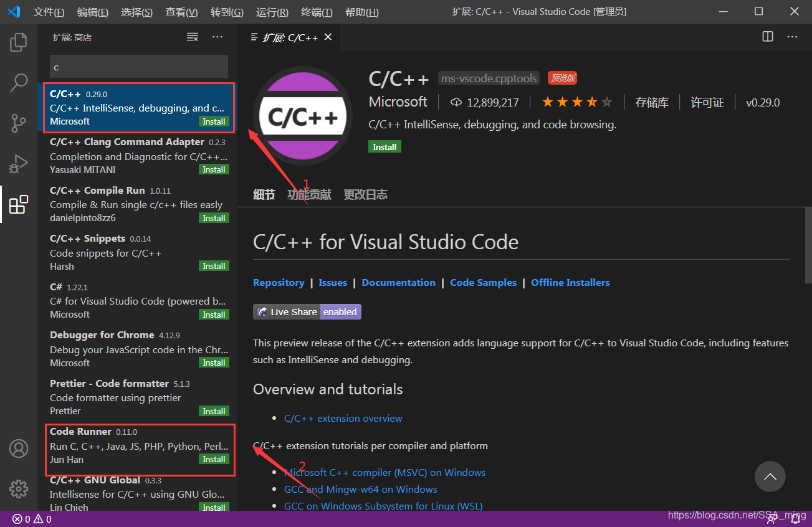Open the 帮助(H) menu
The height and width of the screenshot is (527, 812).
(x=361, y=12)
